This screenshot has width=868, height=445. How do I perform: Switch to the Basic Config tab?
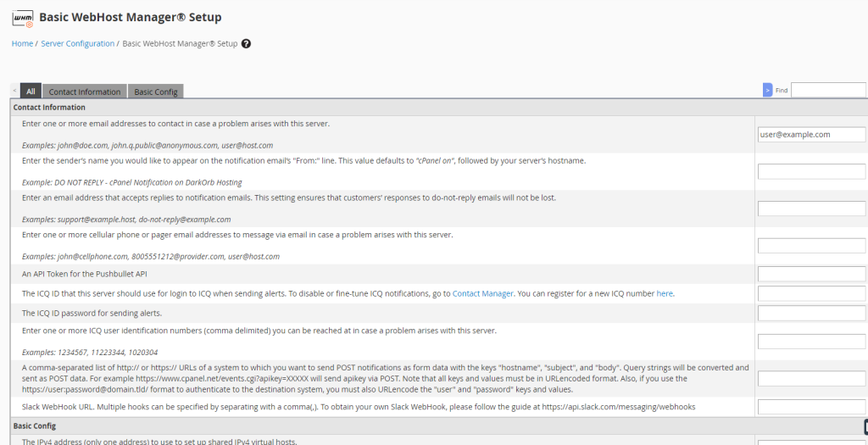click(155, 92)
